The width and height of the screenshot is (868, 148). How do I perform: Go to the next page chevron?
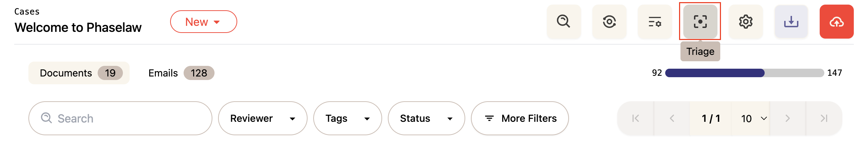point(787,118)
